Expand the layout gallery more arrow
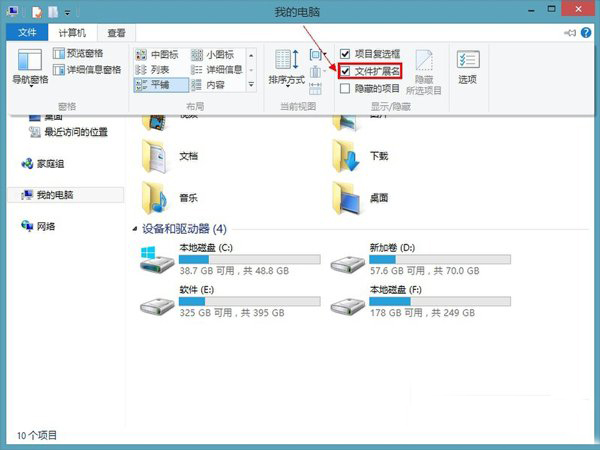Screen dimensions: 600x450 pos(251,85)
